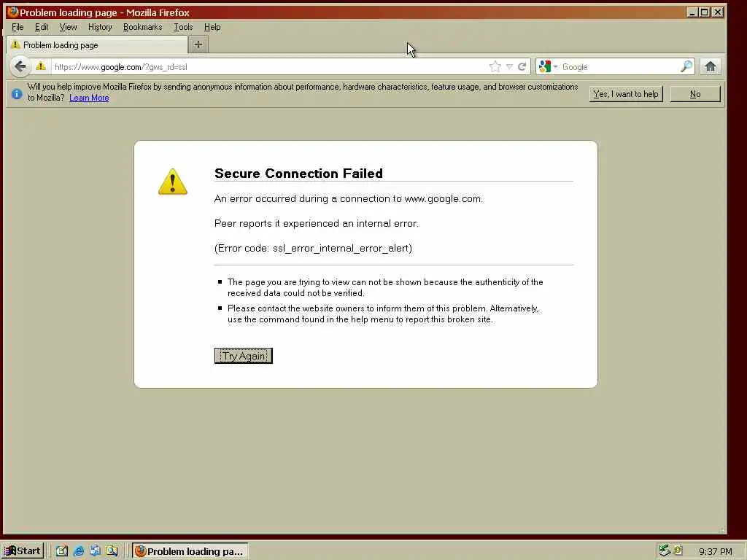Click the warning site identity icon in address bar

41,66
